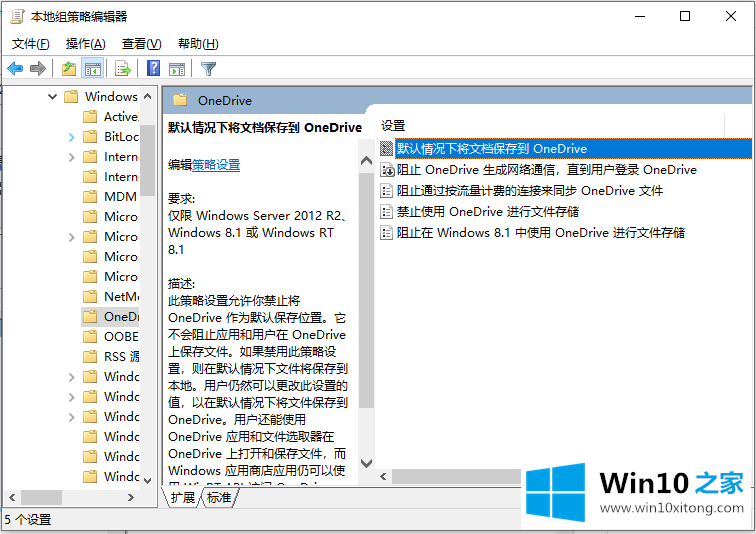Image resolution: width=756 pixels, height=534 pixels.
Task: Click the tree vertical scrollbar thumb
Action: pyautogui.click(x=148, y=159)
